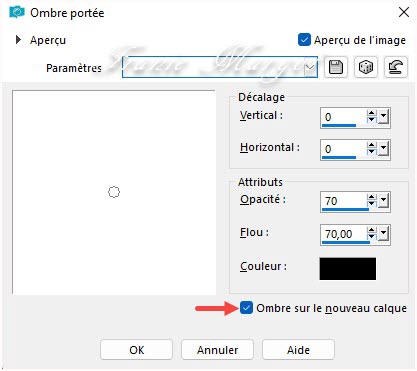
Task: Open help with the Aide button
Action: coord(298,350)
